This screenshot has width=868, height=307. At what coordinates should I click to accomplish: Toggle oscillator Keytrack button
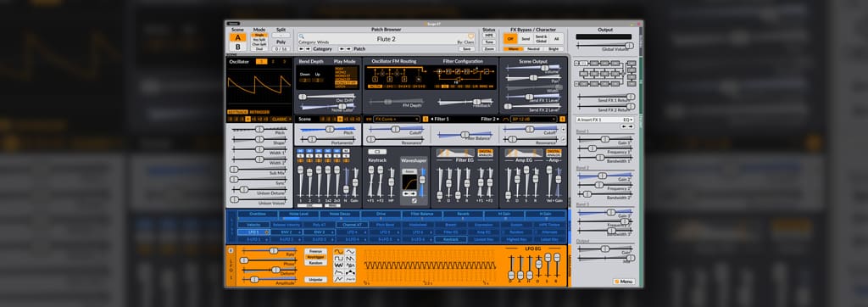click(237, 112)
